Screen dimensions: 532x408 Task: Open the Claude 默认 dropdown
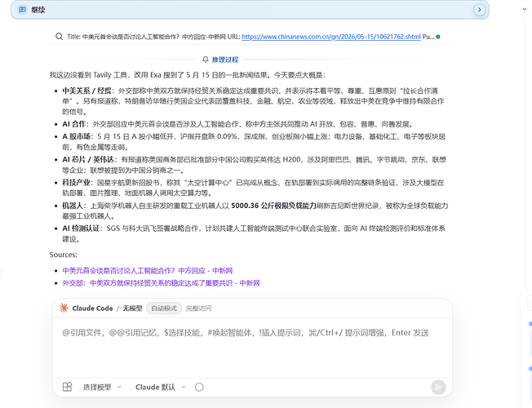[x=161, y=387]
